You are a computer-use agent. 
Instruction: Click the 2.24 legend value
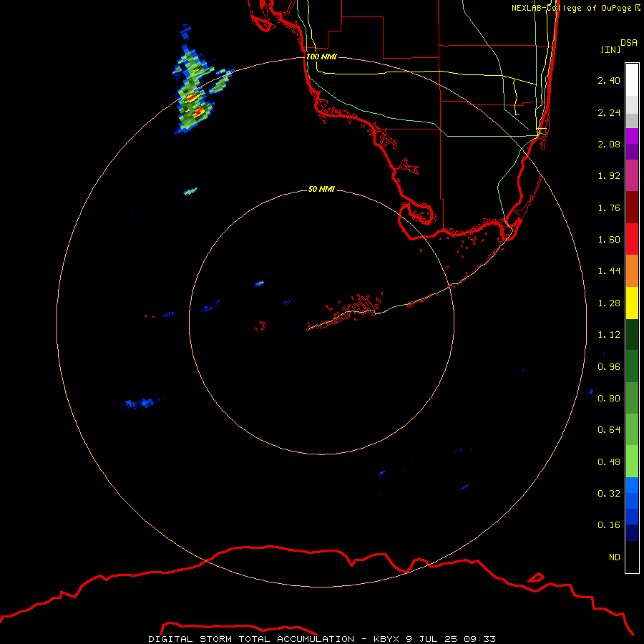(x=609, y=112)
